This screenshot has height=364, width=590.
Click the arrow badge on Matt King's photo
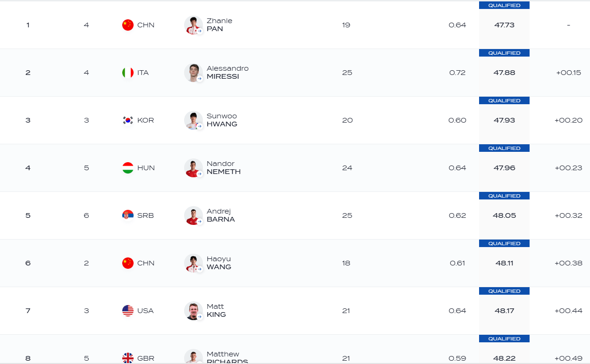click(200, 317)
